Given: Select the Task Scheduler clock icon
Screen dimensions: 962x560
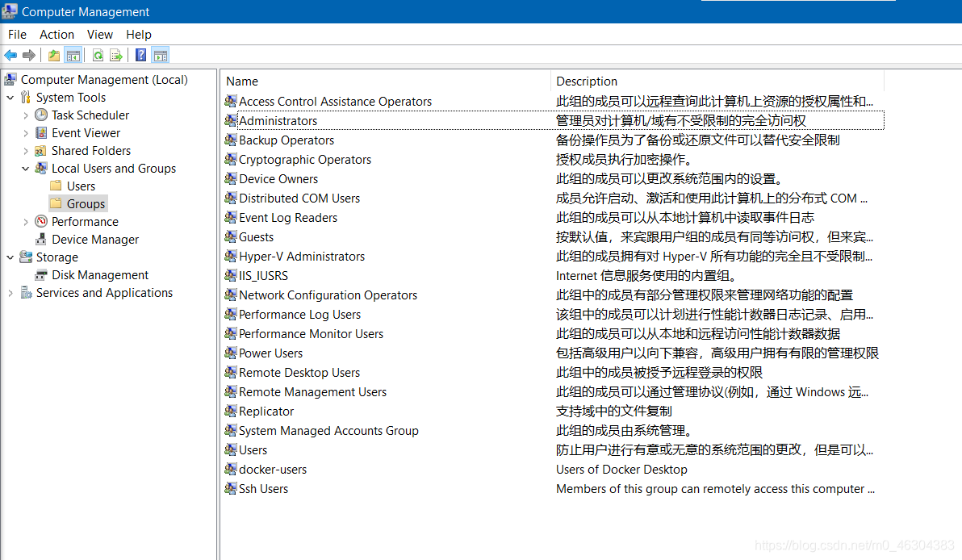Looking at the screenshot, I should pos(41,115).
